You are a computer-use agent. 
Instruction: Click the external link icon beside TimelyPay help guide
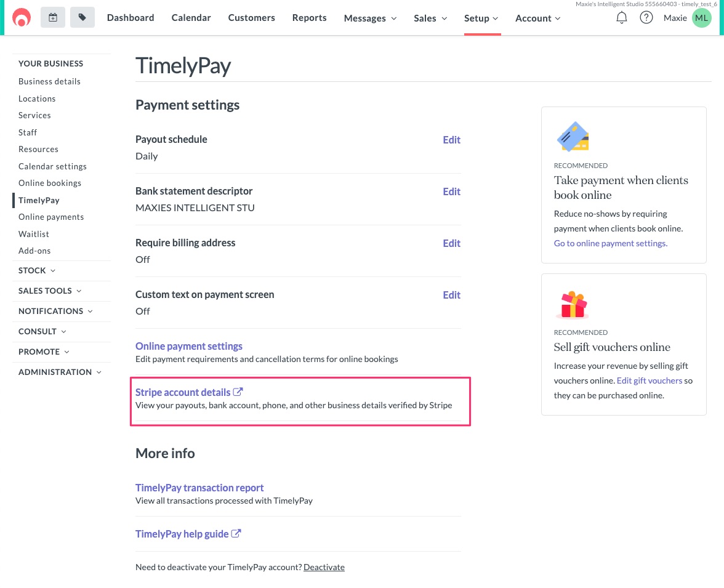tap(236, 533)
